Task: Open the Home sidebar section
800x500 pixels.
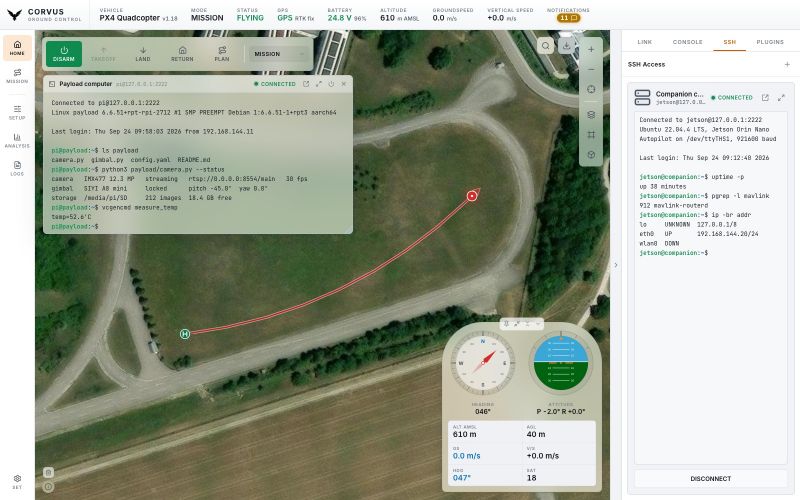Action: [x=17, y=48]
